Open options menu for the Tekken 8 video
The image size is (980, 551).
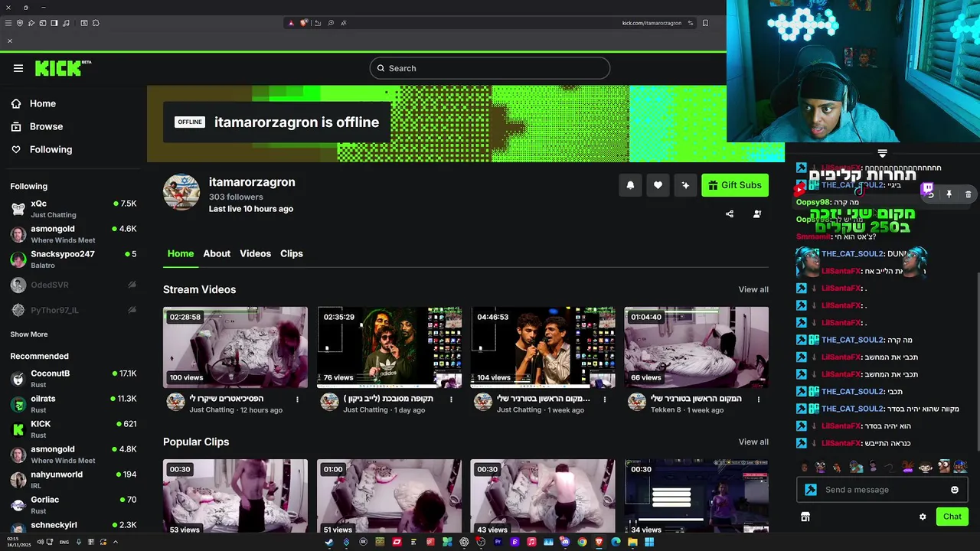tap(759, 399)
